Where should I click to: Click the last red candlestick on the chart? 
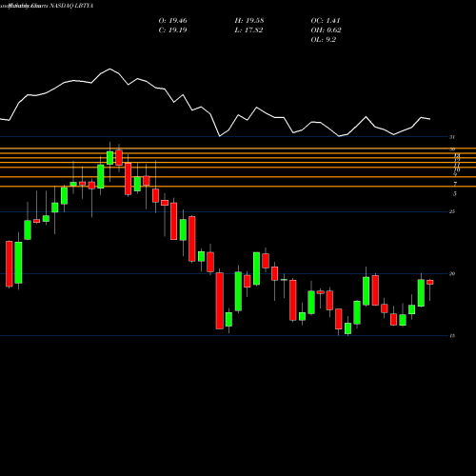430,282
